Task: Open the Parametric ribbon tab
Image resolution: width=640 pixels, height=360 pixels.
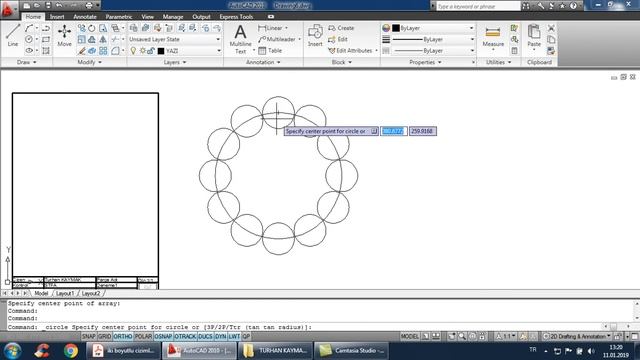Action: click(119, 17)
